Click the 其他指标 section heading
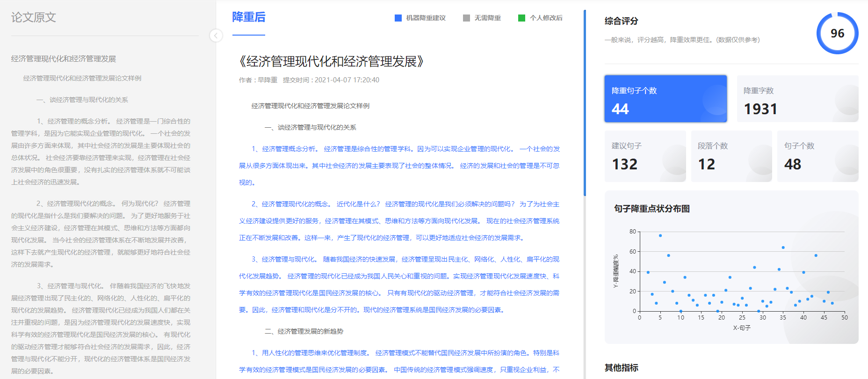 (x=621, y=368)
